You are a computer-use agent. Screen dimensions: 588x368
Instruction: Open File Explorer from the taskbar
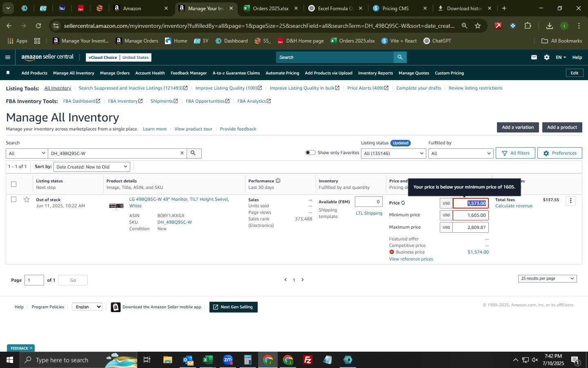[x=168, y=360]
